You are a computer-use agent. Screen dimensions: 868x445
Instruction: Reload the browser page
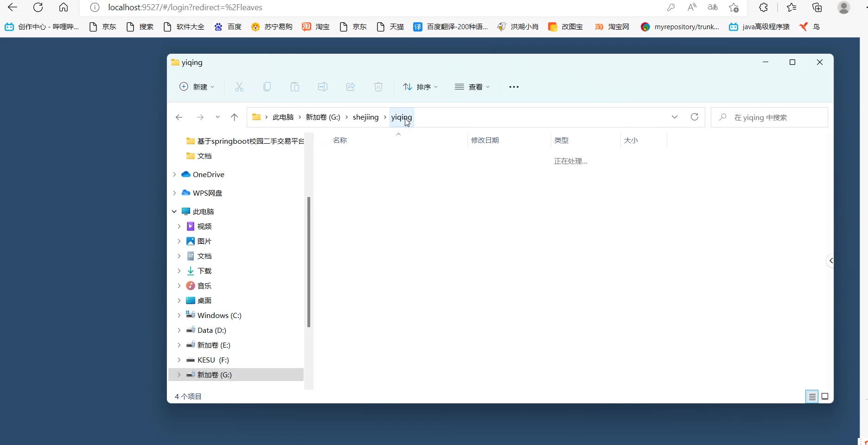38,7
